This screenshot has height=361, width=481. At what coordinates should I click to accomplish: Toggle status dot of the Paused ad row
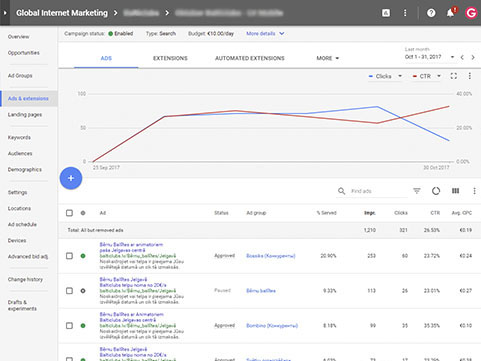[83, 291]
